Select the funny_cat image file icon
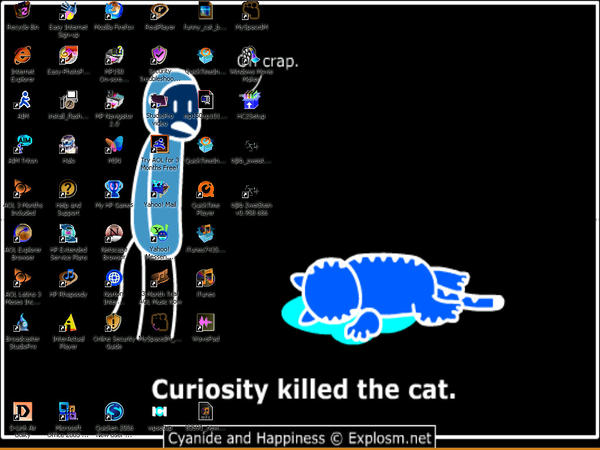 tap(205, 11)
